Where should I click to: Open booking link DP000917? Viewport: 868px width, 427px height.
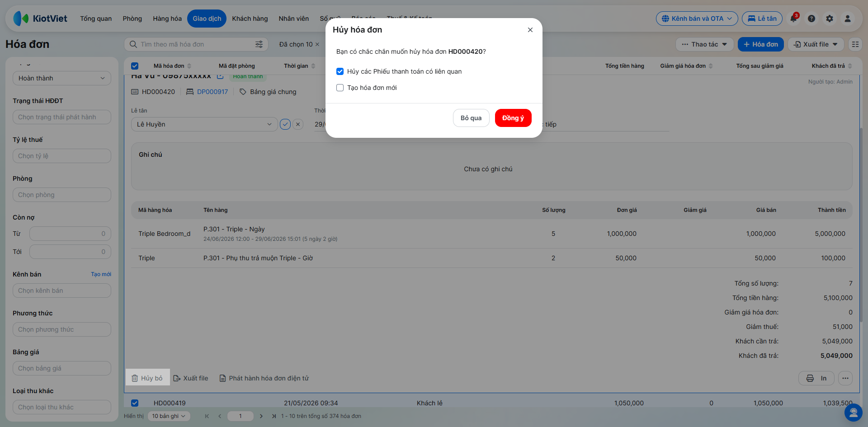[x=212, y=92]
